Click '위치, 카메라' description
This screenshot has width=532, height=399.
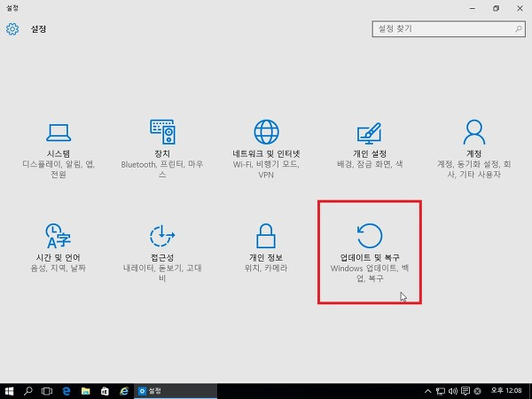[266, 268]
